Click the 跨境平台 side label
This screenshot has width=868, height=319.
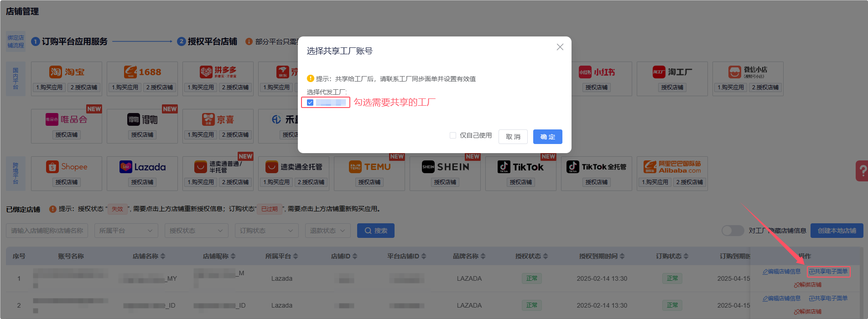16,173
